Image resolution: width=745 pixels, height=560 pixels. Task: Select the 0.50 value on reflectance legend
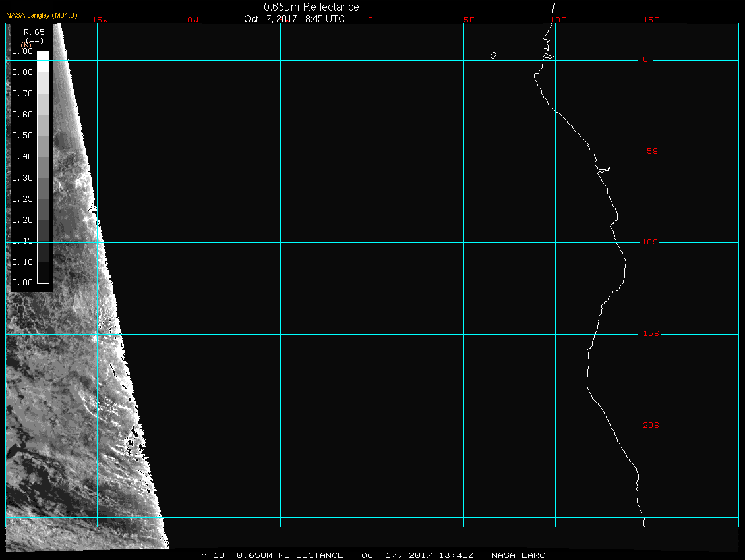pos(22,136)
